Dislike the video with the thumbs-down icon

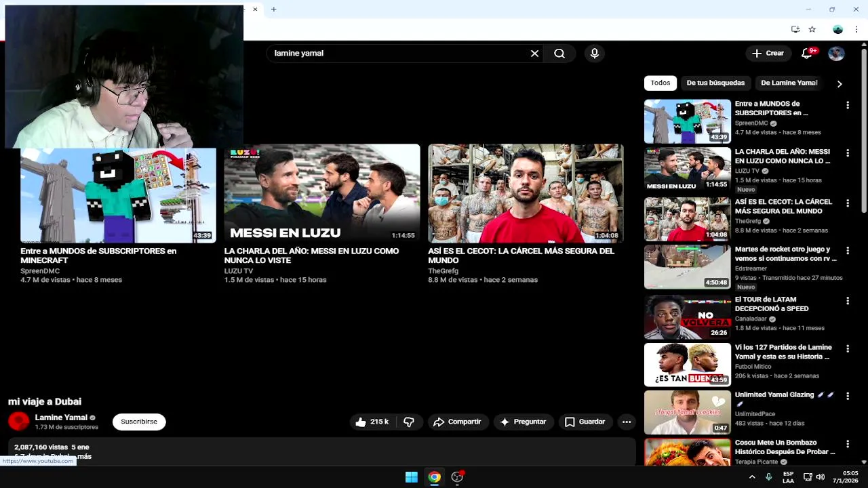point(409,422)
